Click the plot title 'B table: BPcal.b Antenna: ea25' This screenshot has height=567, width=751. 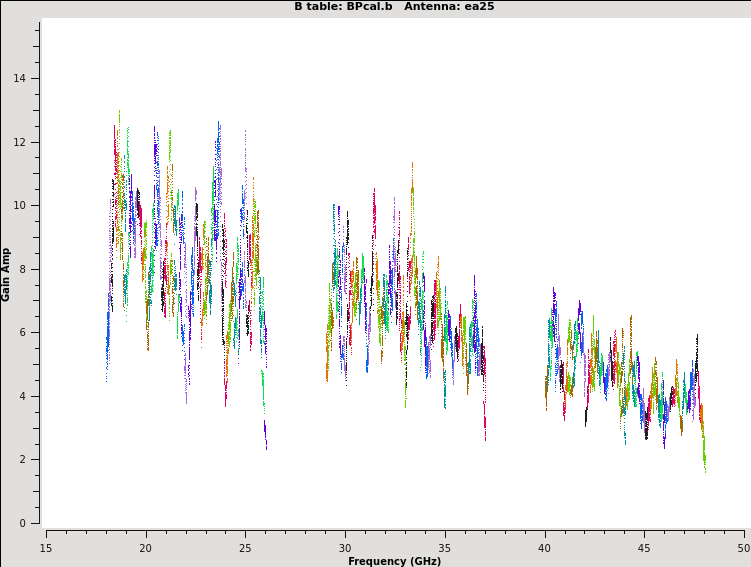click(x=394, y=7)
